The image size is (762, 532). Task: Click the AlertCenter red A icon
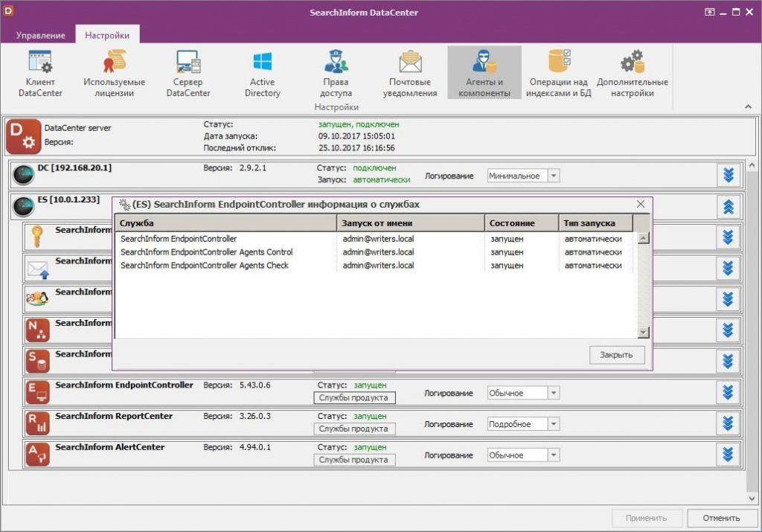pyautogui.click(x=37, y=455)
